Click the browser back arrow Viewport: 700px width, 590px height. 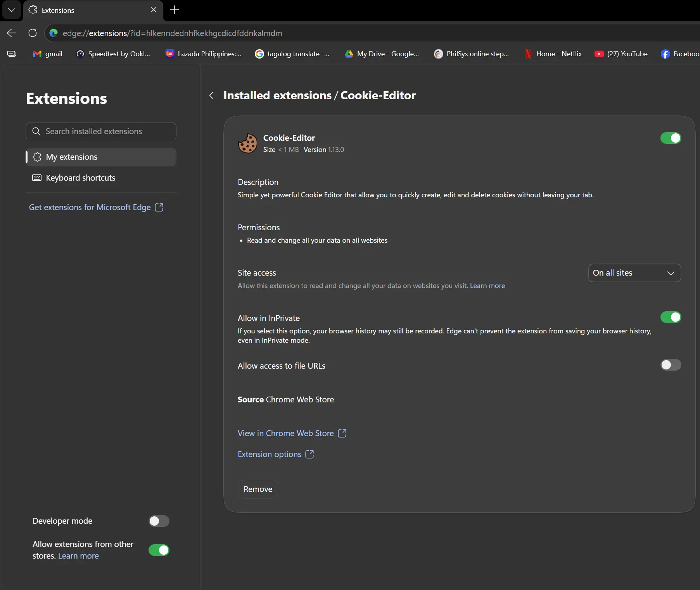pos(12,33)
